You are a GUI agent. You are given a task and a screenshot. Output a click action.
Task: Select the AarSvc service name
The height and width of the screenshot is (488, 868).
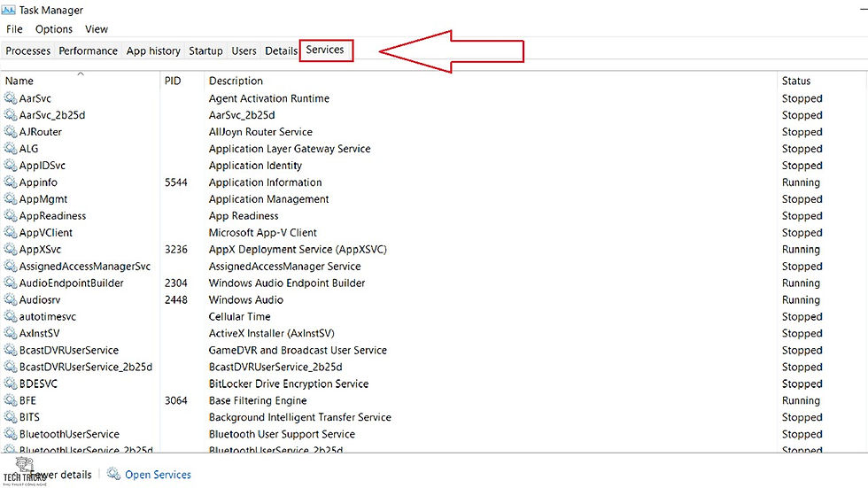point(35,98)
